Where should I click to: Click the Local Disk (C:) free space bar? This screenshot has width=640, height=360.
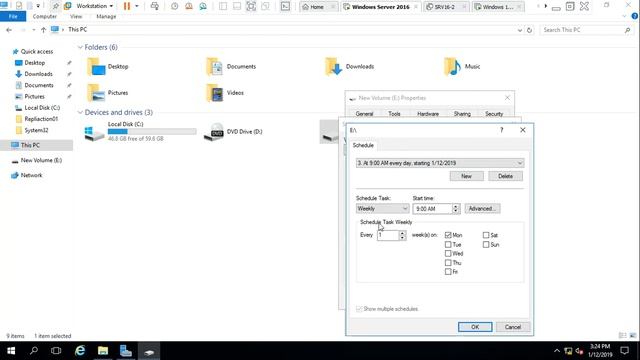coord(152,131)
